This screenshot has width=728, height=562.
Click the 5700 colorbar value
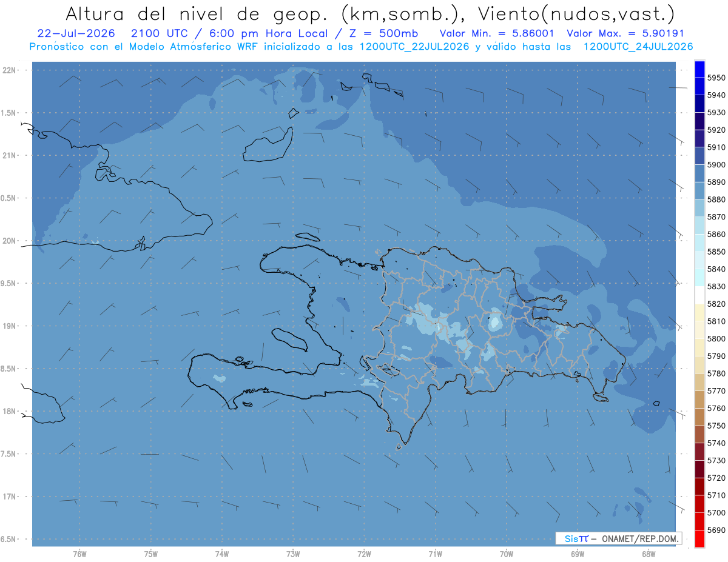(x=716, y=512)
